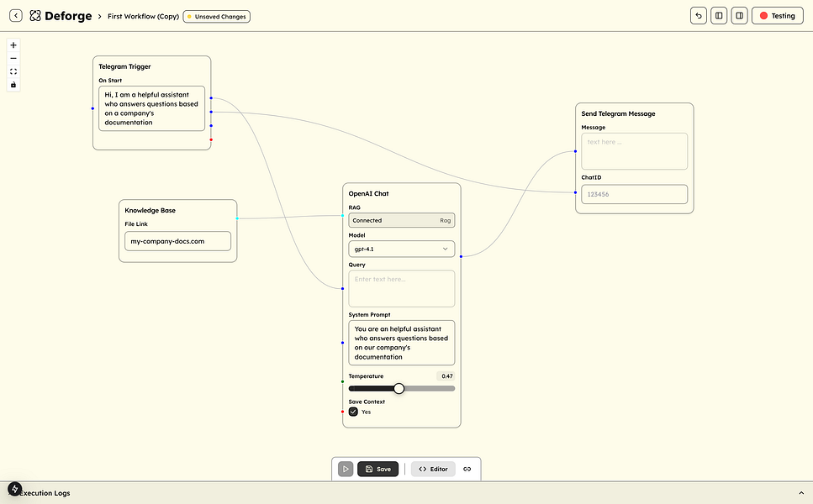Click the back arrow button
The width and height of the screenshot is (813, 504).
(x=16, y=15)
